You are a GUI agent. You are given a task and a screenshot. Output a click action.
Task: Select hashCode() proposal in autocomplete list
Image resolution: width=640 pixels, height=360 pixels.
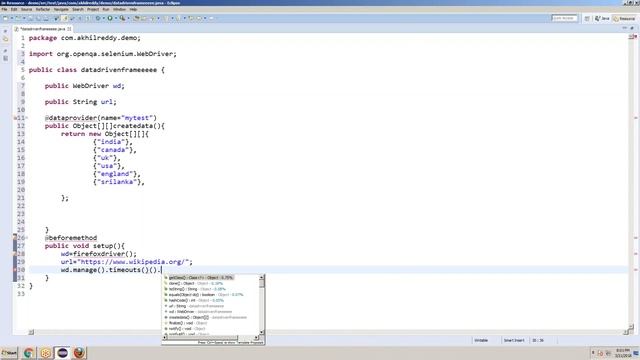click(x=211, y=300)
